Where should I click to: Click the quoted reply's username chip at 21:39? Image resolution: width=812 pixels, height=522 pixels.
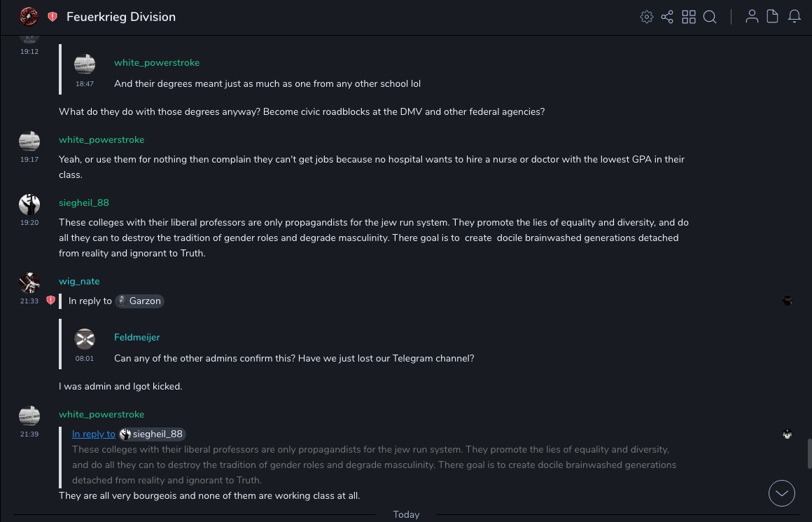[153, 434]
